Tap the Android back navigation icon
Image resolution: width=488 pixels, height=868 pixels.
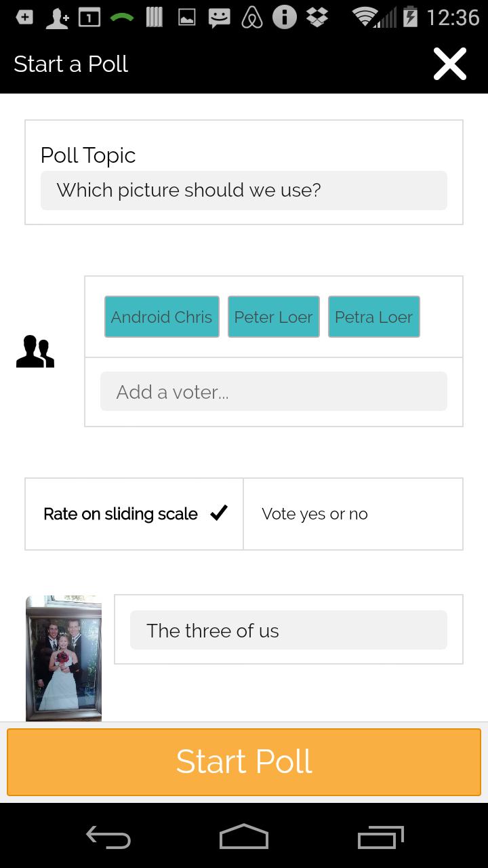108,837
